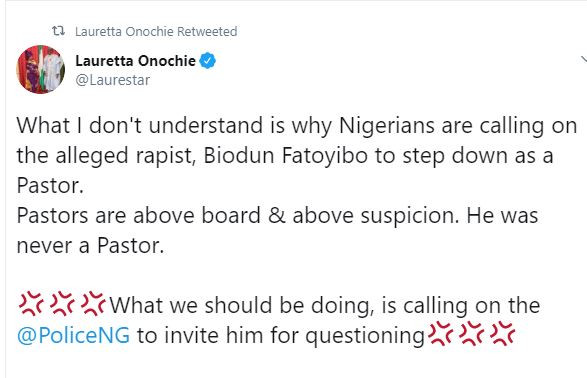The width and height of the screenshot is (587, 378).
Task: Click the first anger emoji before "What we"
Action: [x=31, y=304]
